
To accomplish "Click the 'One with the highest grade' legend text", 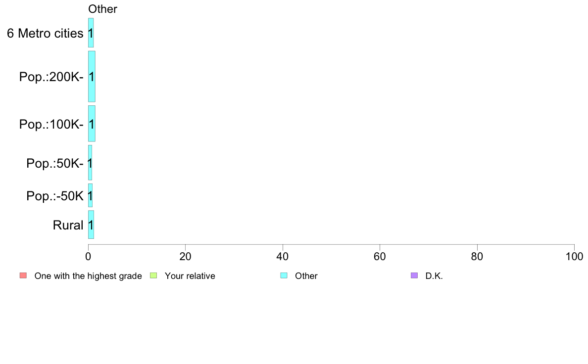I will tap(88, 276).
